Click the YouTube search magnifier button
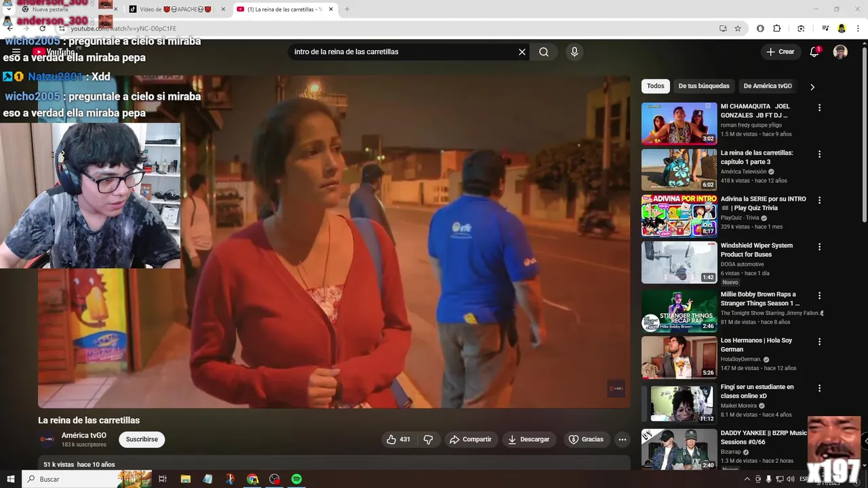The image size is (868, 488). pyautogui.click(x=544, y=52)
